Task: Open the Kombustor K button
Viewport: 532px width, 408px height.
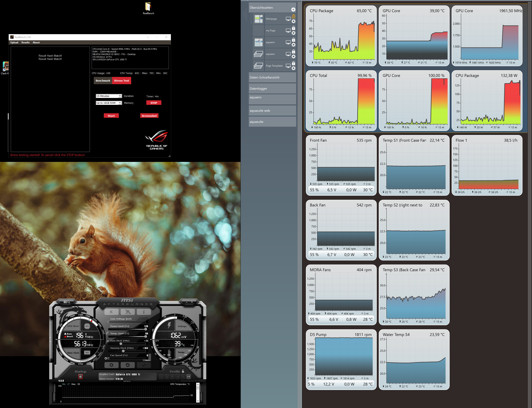Action: click(x=111, y=312)
